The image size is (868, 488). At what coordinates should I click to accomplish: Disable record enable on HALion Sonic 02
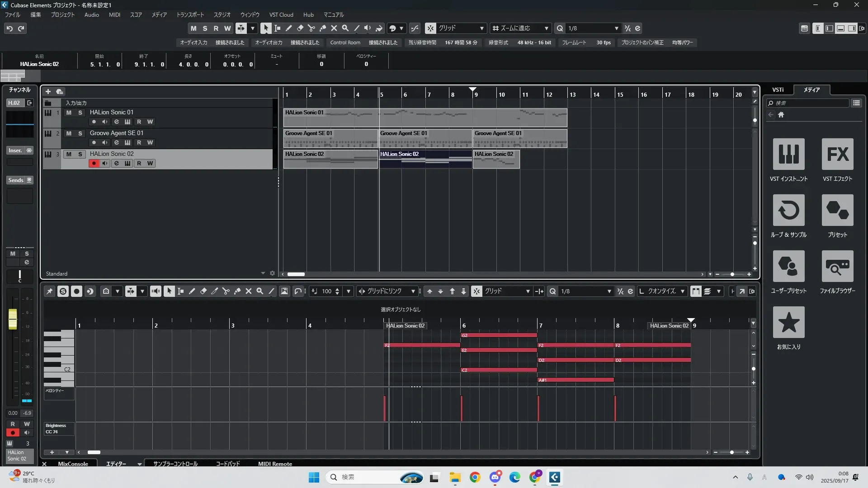pyautogui.click(x=94, y=164)
